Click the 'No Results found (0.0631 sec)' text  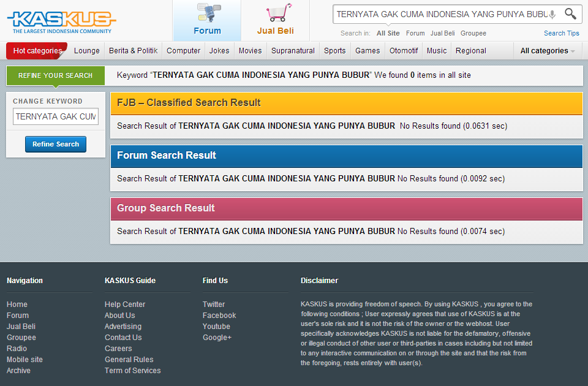tap(453, 126)
